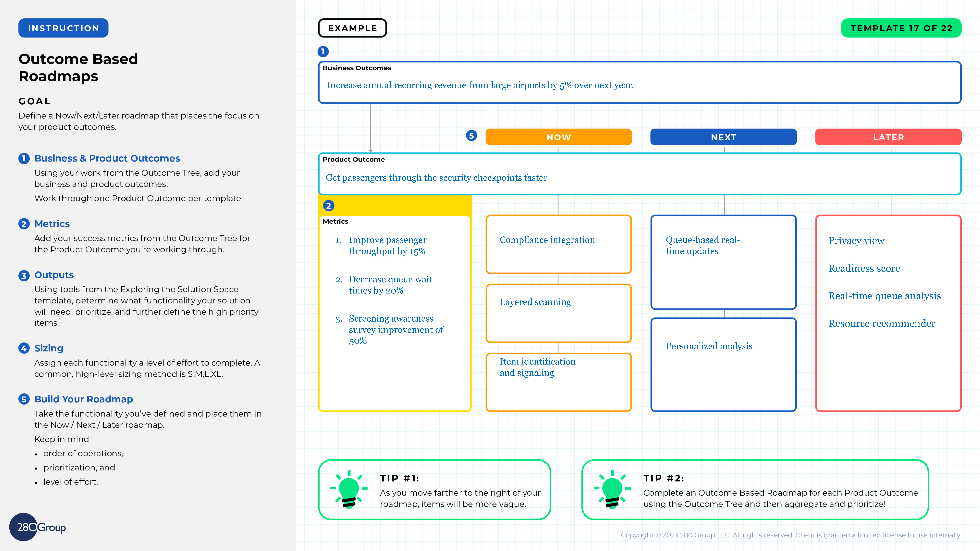
Task: Click the 'Keep in mind' line
Action: pyautogui.click(x=62, y=439)
